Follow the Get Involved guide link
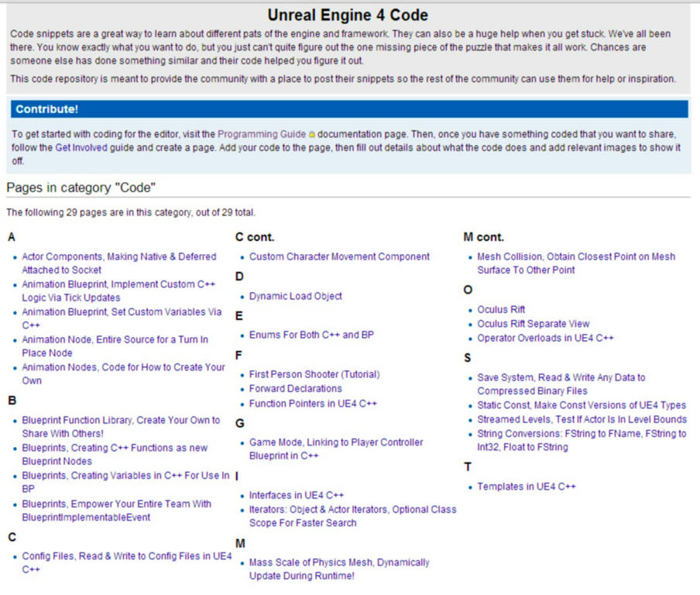This screenshot has height=595, width=700. (81, 147)
